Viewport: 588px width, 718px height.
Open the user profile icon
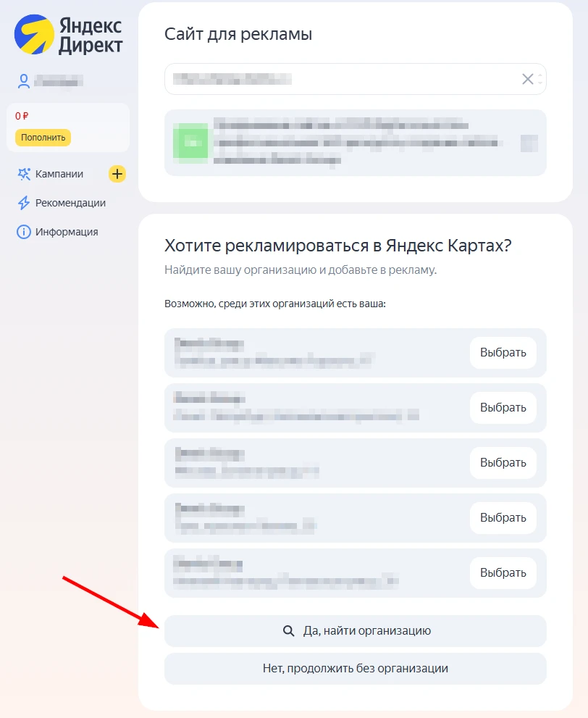pos(24,81)
